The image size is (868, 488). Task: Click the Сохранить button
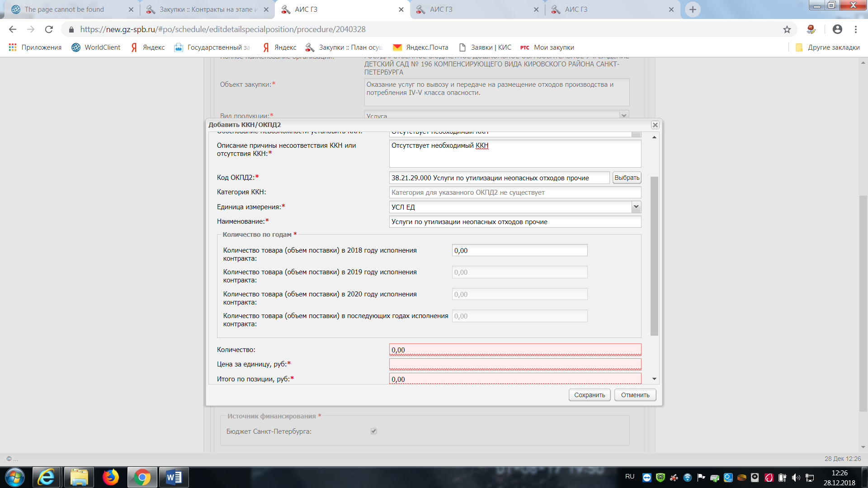point(590,395)
